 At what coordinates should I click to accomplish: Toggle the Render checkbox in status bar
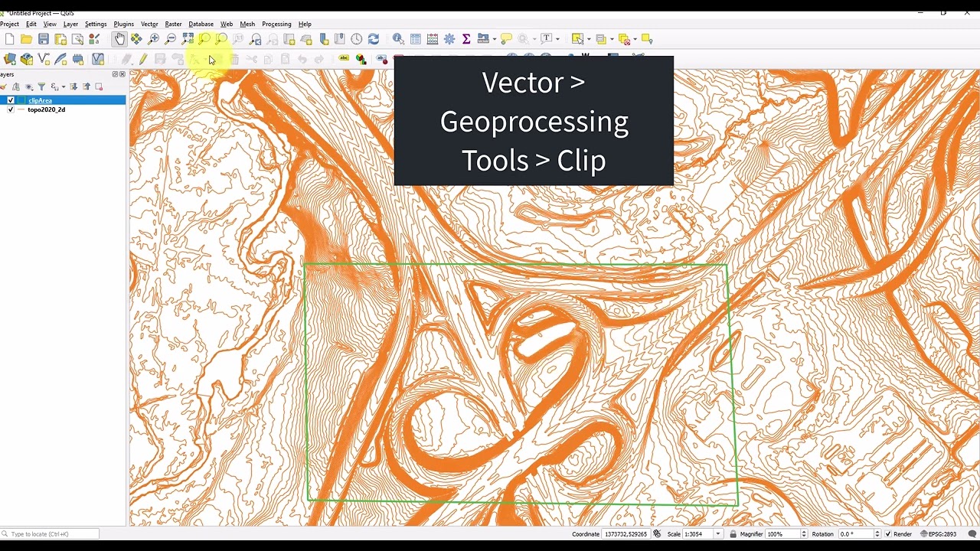pyautogui.click(x=888, y=534)
